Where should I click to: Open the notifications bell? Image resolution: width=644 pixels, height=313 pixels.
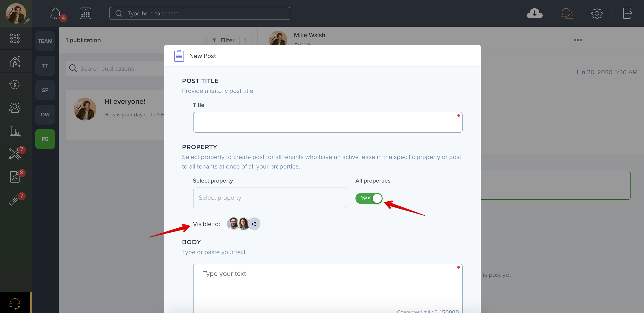pyautogui.click(x=55, y=14)
